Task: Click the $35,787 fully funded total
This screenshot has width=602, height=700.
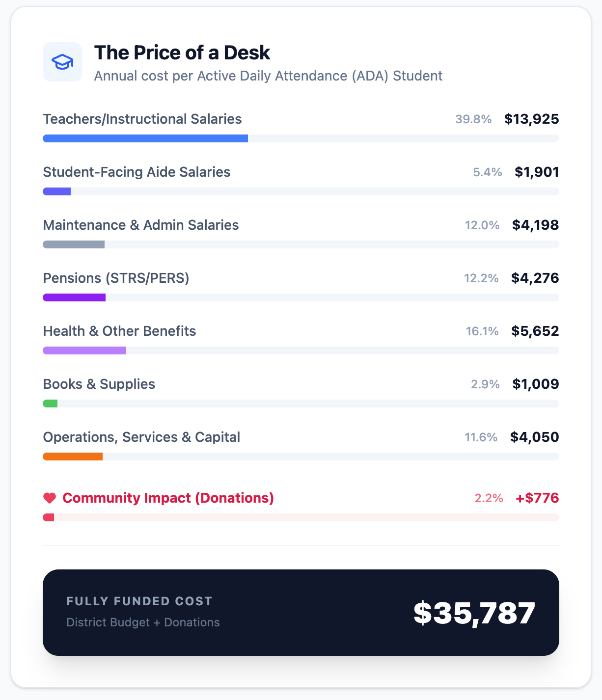Action: click(x=474, y=613)
